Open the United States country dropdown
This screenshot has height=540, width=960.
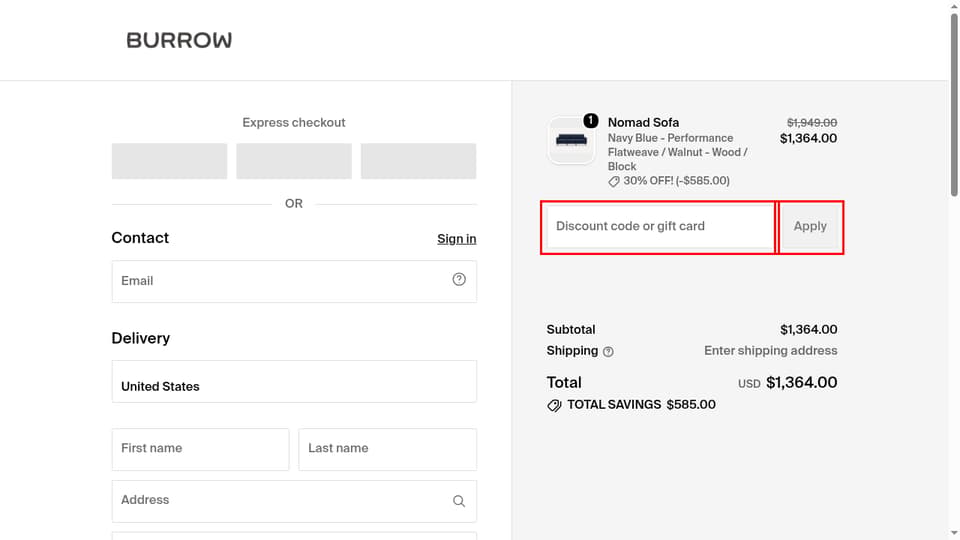click(x=294, y=381)
